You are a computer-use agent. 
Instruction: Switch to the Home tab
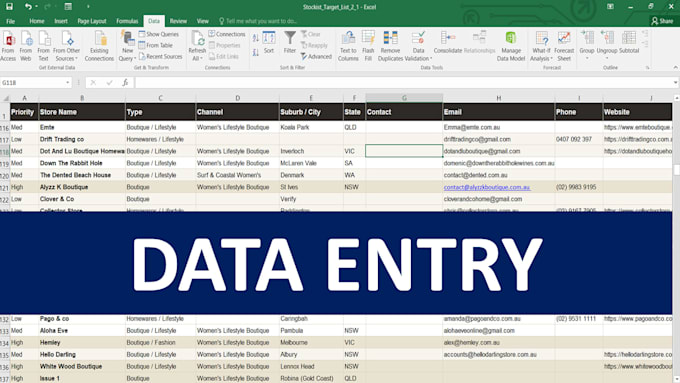click(37, 21)
